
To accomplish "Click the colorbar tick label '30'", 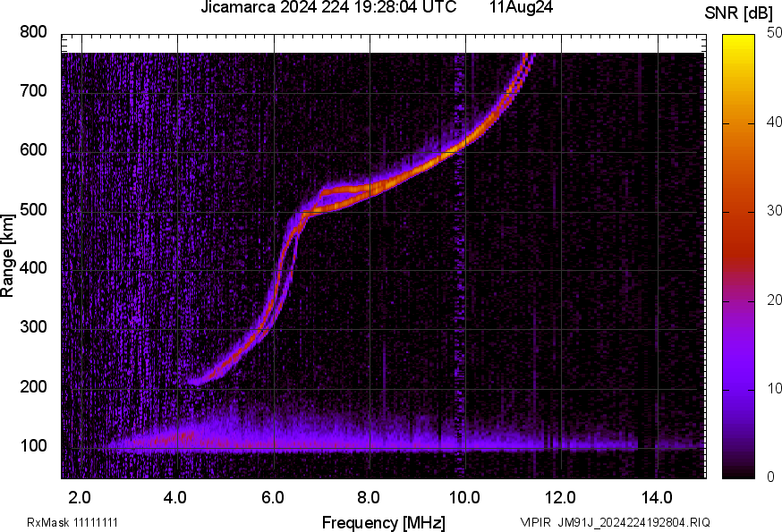I will pos(774,210).
